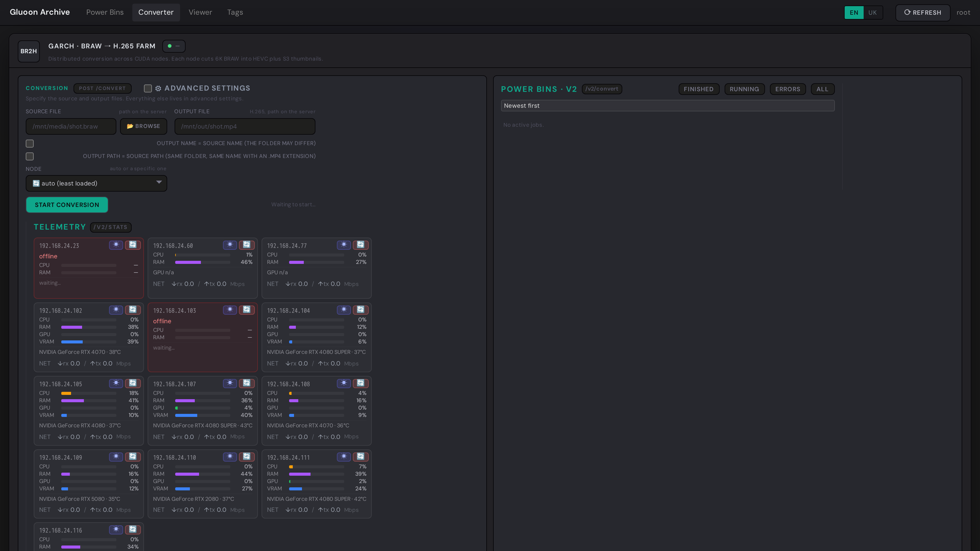
Task: Click the VRAM usage bar on node 192.168.24.107
Action: [202, 415]
